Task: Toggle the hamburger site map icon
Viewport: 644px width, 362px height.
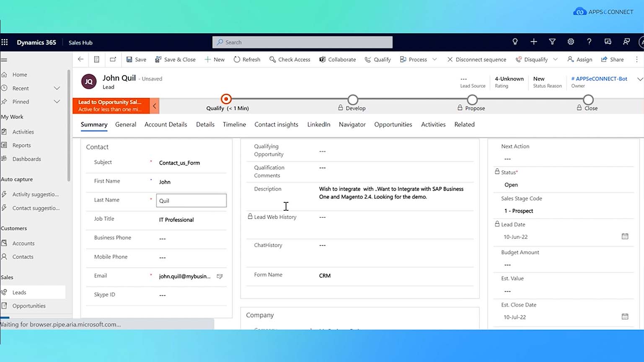Action: pos(4,60)
